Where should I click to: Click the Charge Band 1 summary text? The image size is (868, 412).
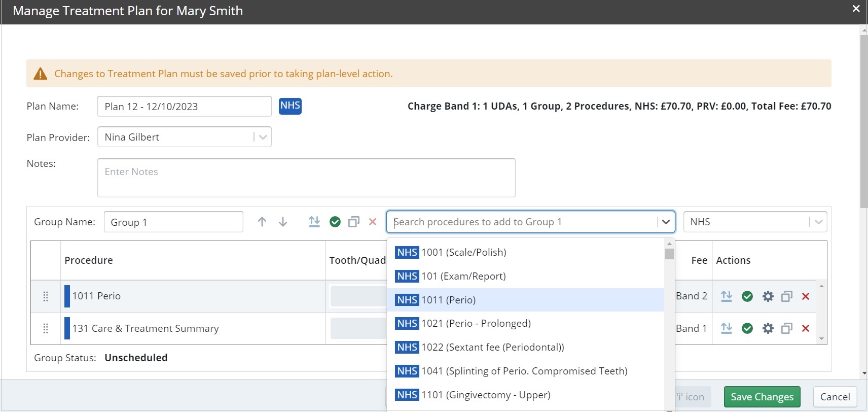click(619, 106)
